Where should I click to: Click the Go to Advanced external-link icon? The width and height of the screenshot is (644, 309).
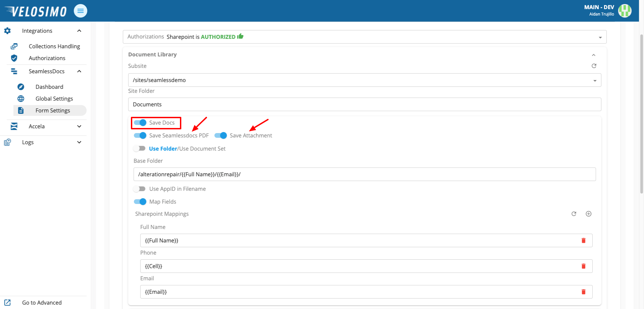pyautogui.click(x=7, y=303)
